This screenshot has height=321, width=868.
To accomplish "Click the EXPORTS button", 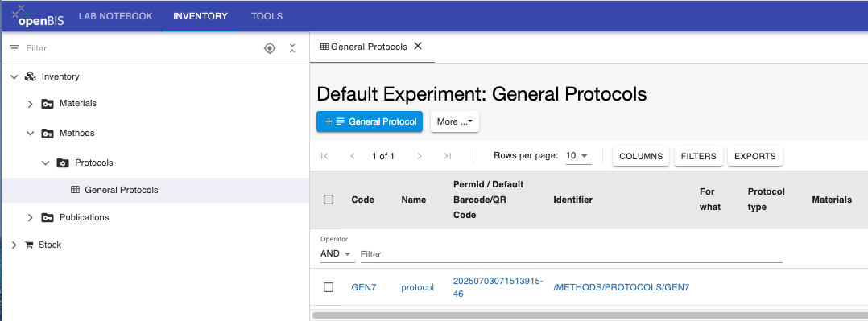I will point(755,156).
